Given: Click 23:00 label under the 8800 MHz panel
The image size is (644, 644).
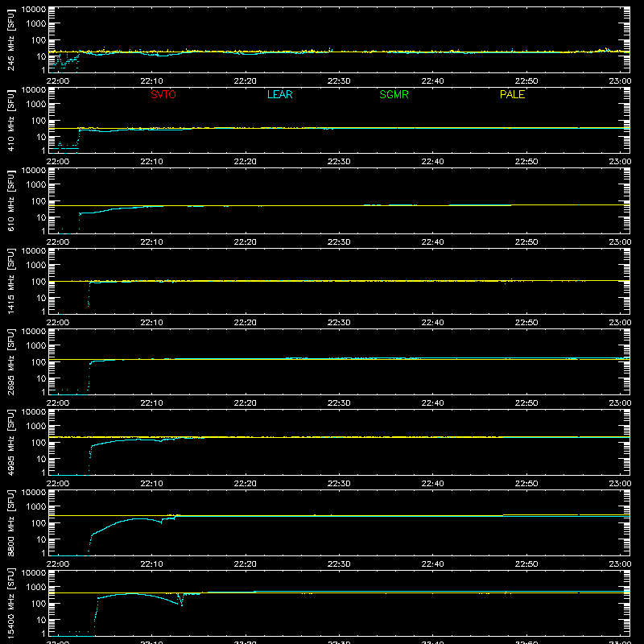Looking at the screenshot, I should click(620, 564).
